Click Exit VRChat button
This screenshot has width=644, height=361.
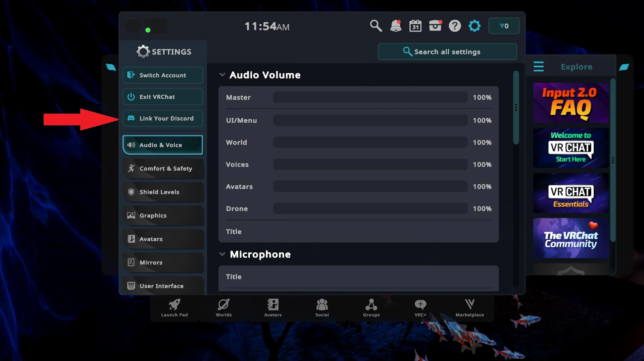[x=163, y=97]
